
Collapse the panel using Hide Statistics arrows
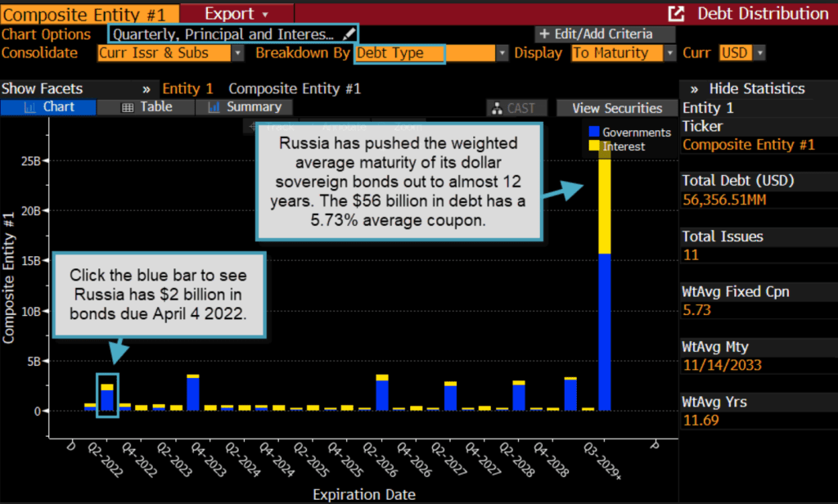coord(694,88)
